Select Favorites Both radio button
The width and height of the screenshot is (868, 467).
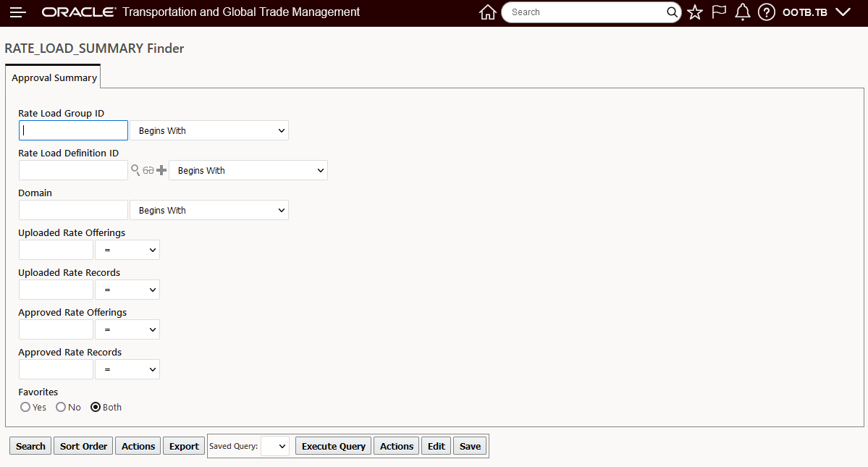[96, 407]
